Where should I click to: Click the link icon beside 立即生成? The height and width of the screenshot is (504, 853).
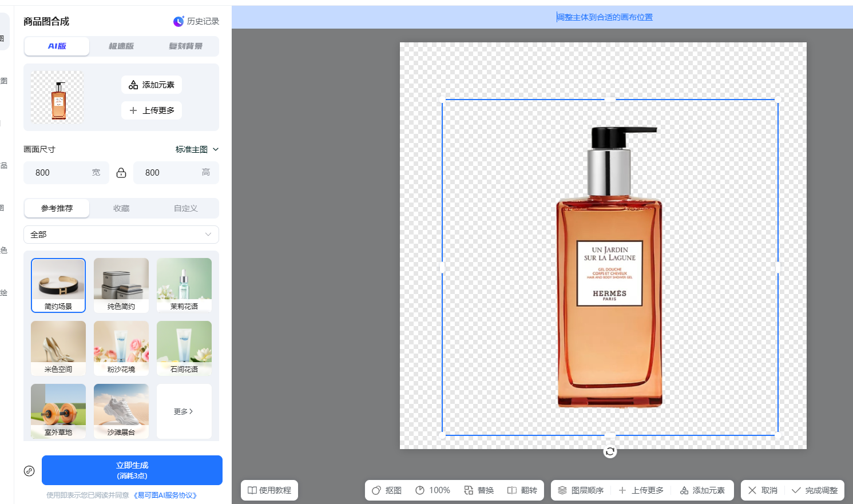pos(29,471)
